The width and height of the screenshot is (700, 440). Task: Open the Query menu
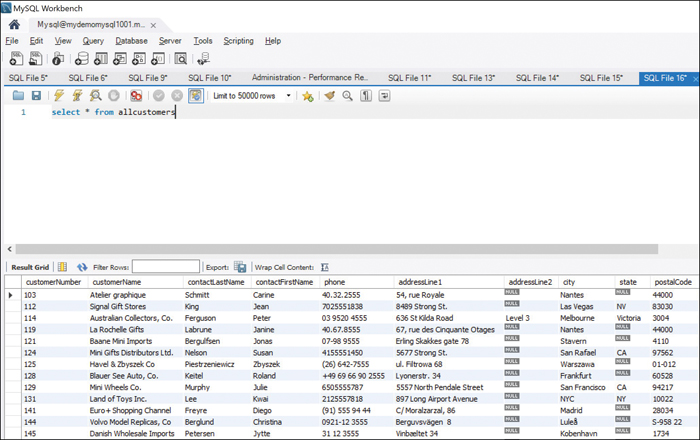pos(93,41)
